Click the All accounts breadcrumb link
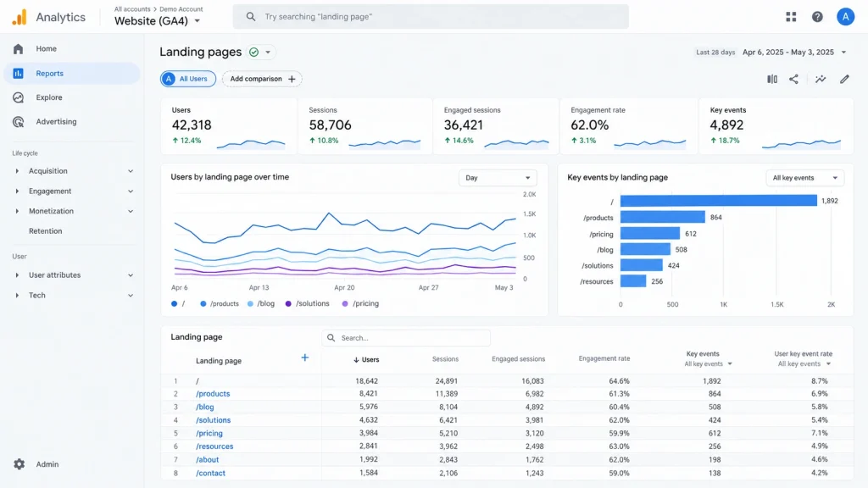The image size is (868, 488). [132, 8]
